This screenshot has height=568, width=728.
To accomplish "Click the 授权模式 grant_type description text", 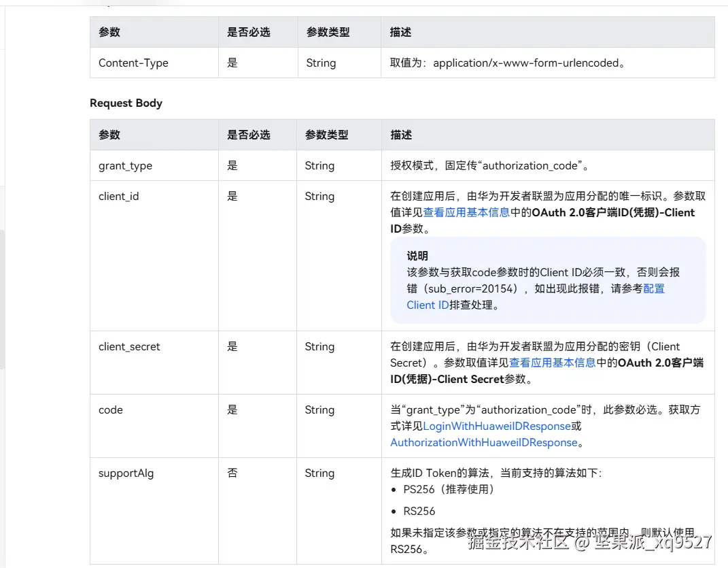I will click(x=490, y=166).
